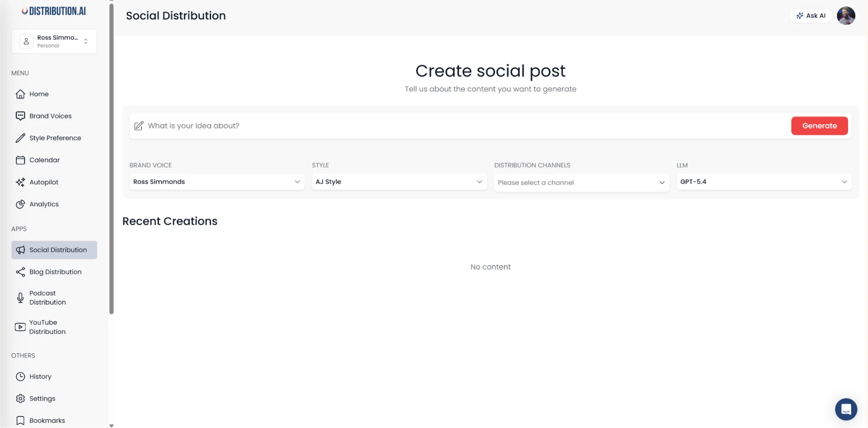Click the sidebar scroll down arrow
Screen dimensions: 868x428
click(111, 426)
